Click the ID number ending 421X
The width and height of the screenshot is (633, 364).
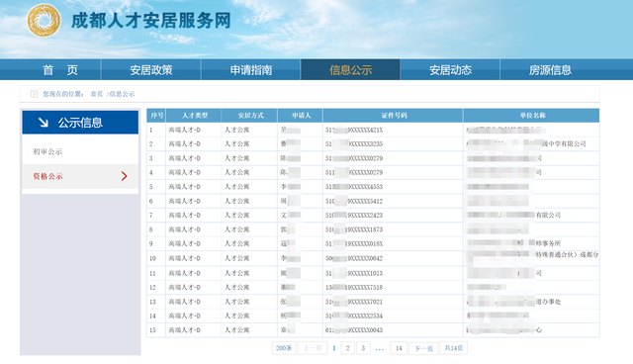[354, 130]
